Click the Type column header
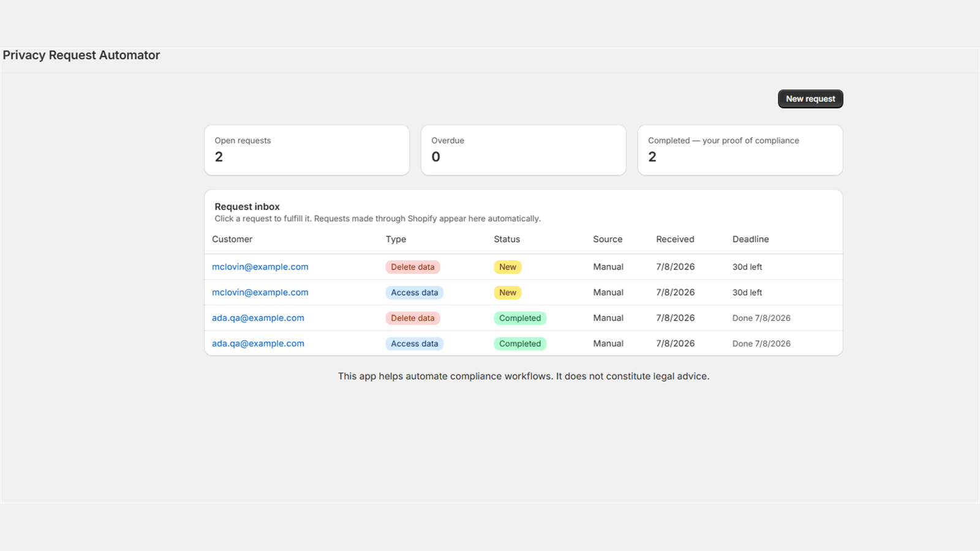 pos(396,239)
